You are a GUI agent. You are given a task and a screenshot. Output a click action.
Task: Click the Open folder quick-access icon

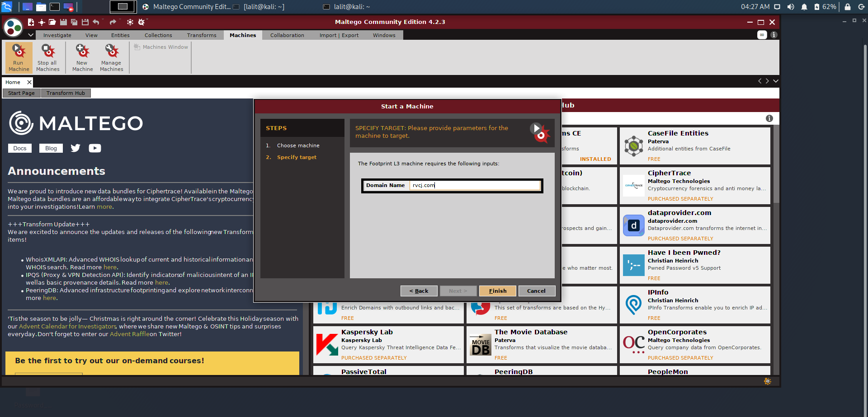(52, 22)
